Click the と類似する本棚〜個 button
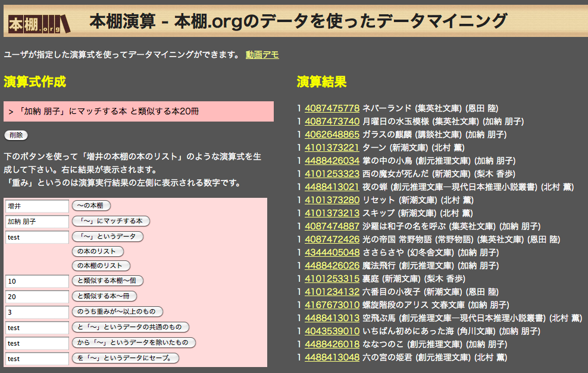 pyautogui.click(x=108, y=281)
